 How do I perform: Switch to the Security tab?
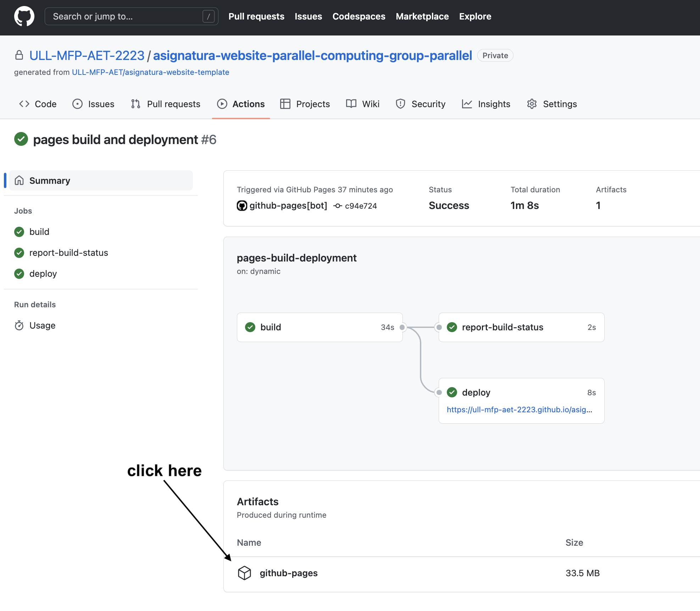[x=428, y=104]
